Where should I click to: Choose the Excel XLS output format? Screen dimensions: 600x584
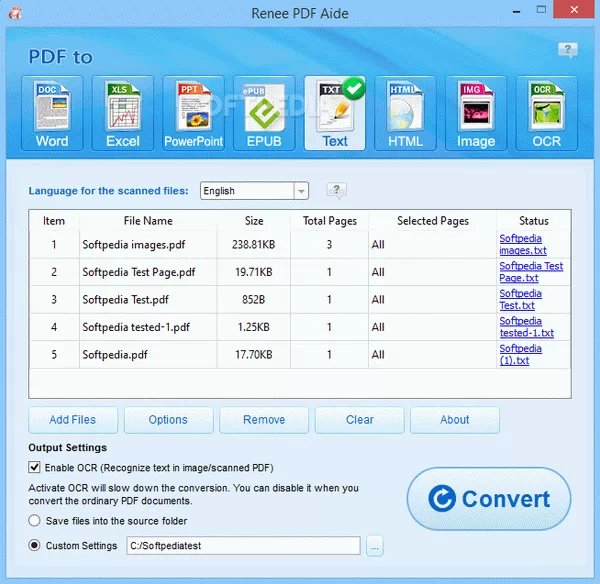click(x=123, y=113)
